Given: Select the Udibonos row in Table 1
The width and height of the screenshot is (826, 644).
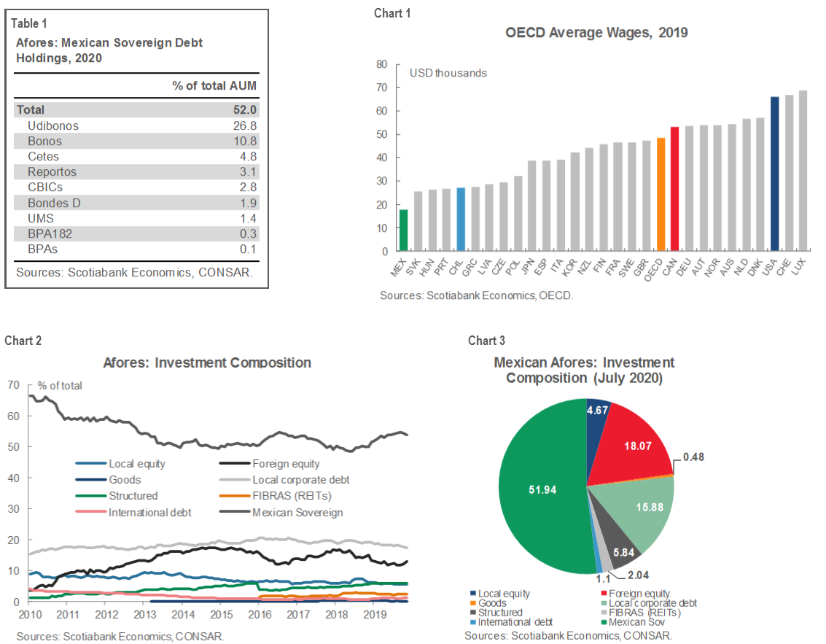Looking at the screenshot, I should click(x=137, y=125).
